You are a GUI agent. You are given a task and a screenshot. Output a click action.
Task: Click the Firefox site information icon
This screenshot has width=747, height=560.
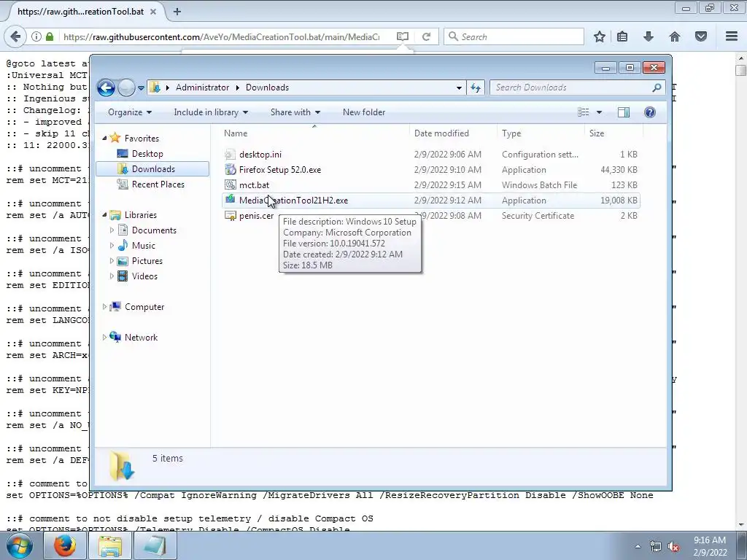point(36,36)
